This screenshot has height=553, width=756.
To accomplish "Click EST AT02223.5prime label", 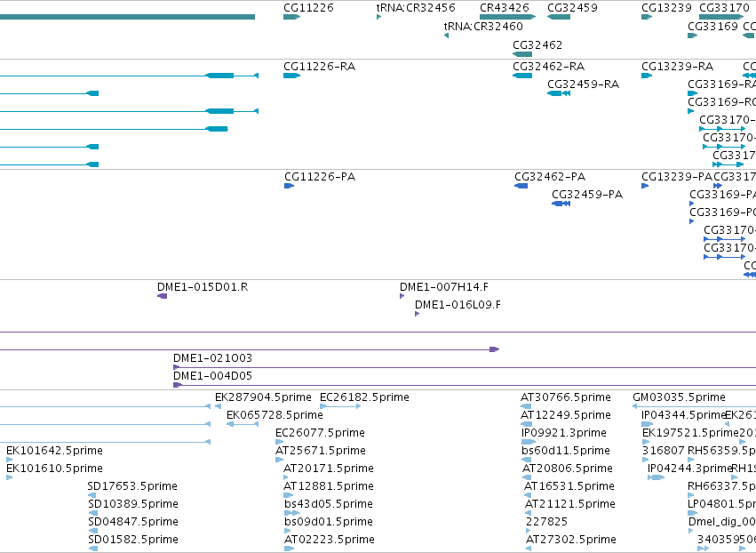I will pyautogui.click(x=330, y=540).
